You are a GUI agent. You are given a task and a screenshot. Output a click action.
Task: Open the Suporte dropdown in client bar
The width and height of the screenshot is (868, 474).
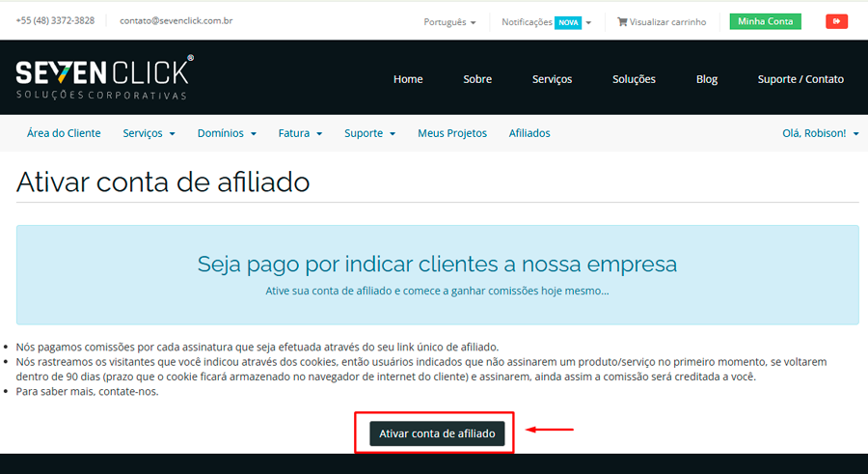369,133
